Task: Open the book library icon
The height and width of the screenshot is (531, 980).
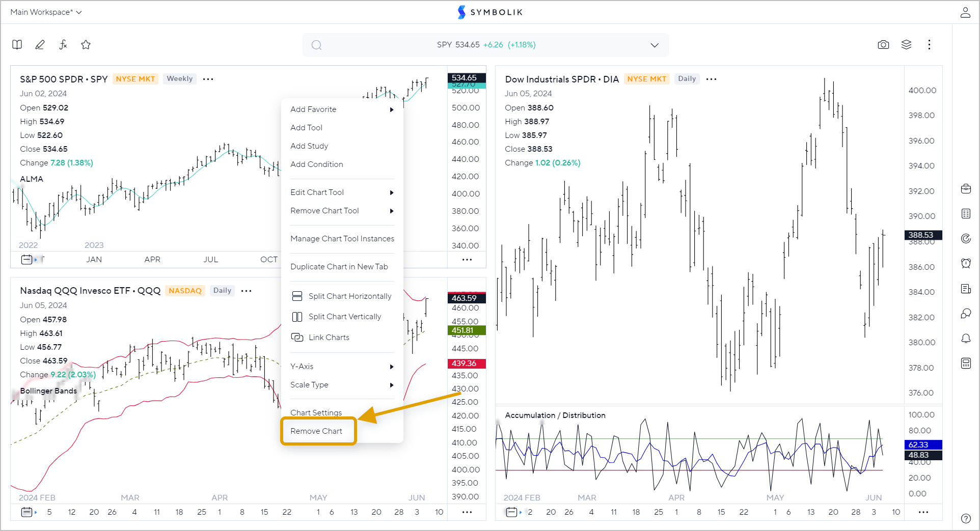Action: coord(17,45)
